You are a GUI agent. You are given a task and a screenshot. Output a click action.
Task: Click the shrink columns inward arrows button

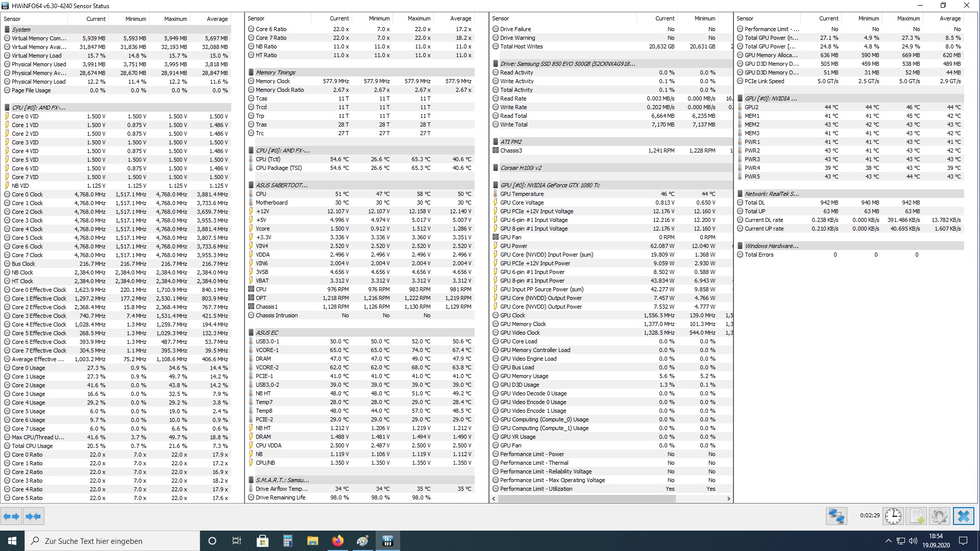[34, 516]
